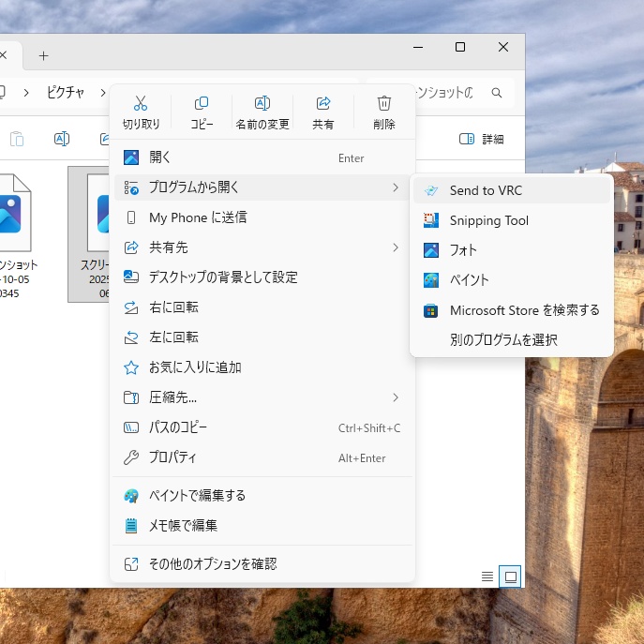Minimize the Explorer window
This screenshot has height=644, width=644.
[x=418, y=47]
